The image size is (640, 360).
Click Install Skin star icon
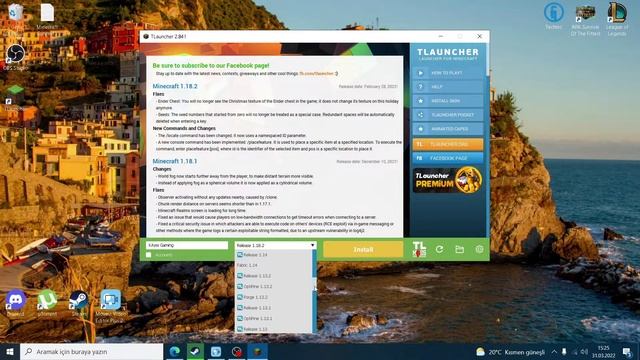coord(420,101)
